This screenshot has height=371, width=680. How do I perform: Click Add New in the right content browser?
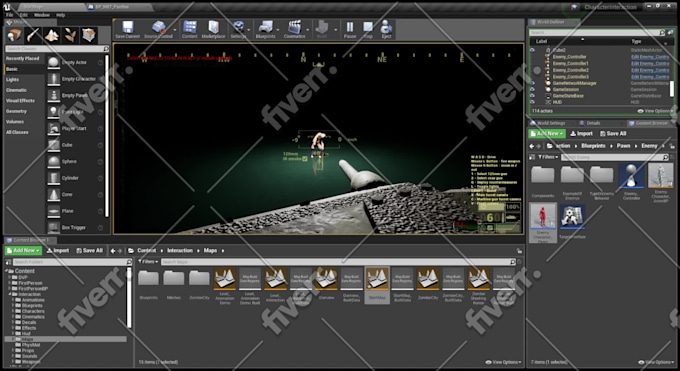(547, 134)
